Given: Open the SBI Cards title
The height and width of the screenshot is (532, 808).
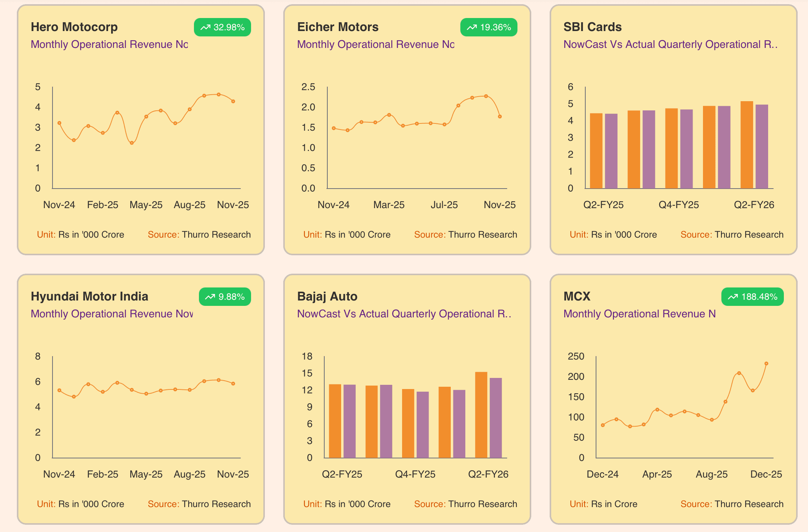Looking at the screenshot, I should (592, 27).
